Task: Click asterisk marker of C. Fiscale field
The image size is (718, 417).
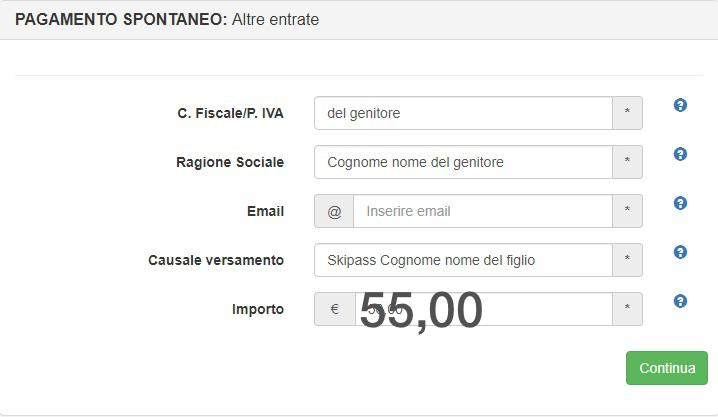Action: coord(627,113)
